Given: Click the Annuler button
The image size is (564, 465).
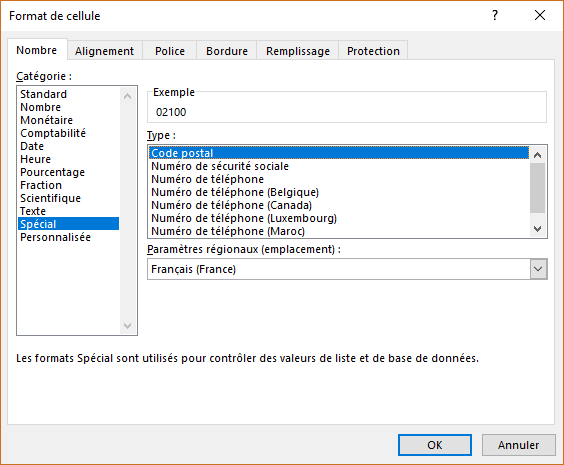Looking at the screenshot, I should coord(518,445).
